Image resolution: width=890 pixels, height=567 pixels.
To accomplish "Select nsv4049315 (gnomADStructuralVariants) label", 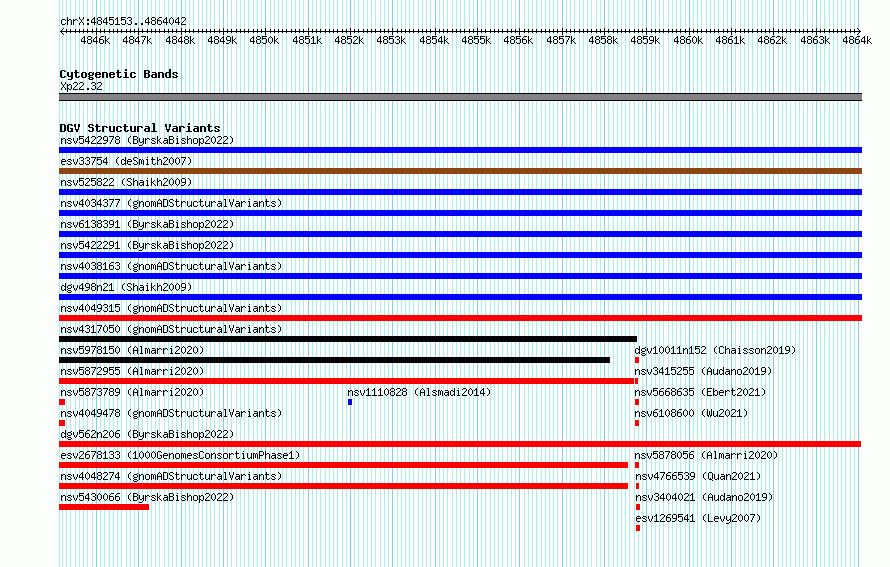I will (x=171, y=308).
